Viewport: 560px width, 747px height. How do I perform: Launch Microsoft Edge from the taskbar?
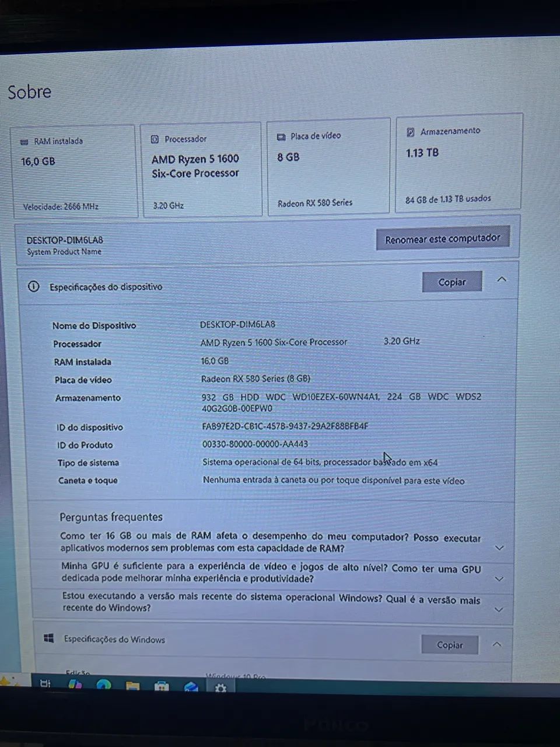[x=103, y=685]
